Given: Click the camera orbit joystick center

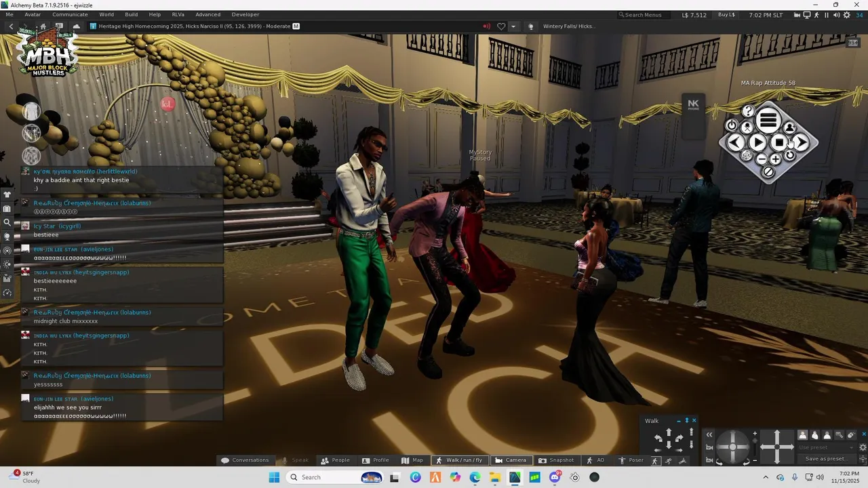Looking at the screenshot, I should click(732, 447).
